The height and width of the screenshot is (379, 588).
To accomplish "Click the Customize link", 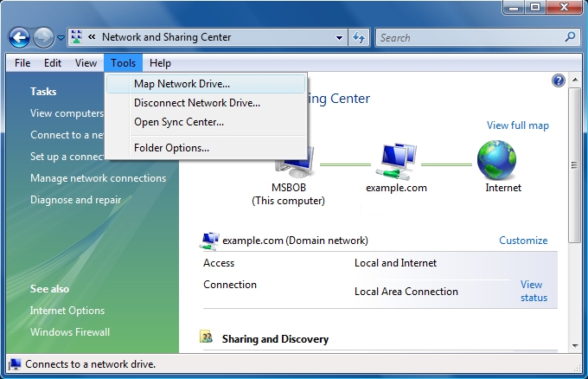I will (523, 241).
